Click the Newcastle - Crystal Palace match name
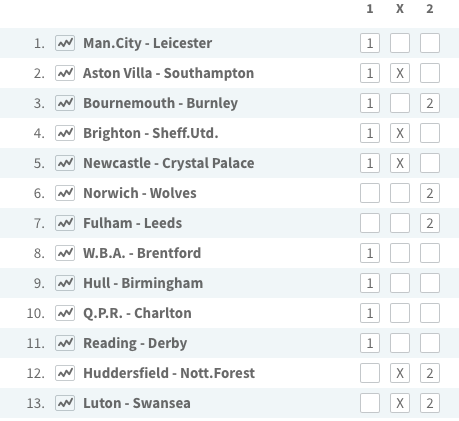Viewport: 459px width, 421px height. click(x=169, y=163)
